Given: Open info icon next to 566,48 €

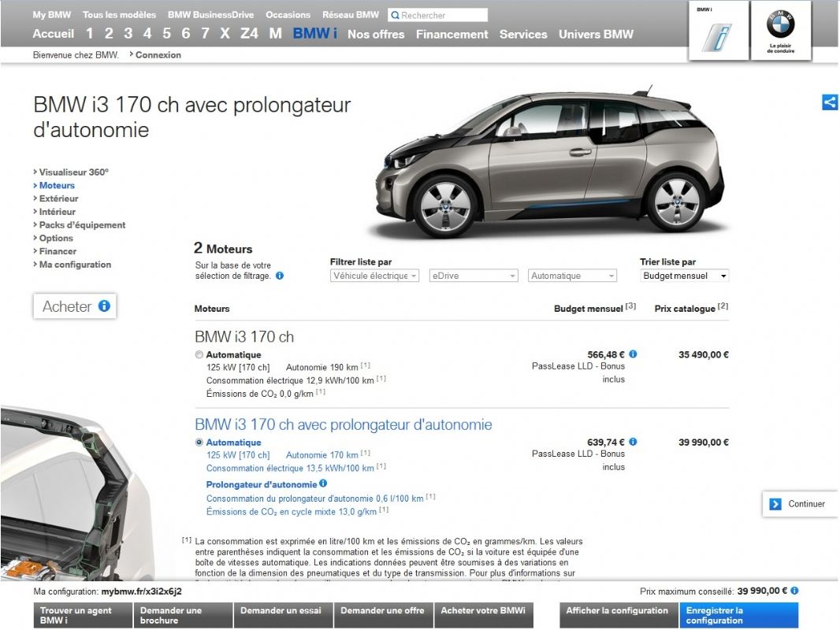Looking at the screenshot, I should tap(634, 354).
